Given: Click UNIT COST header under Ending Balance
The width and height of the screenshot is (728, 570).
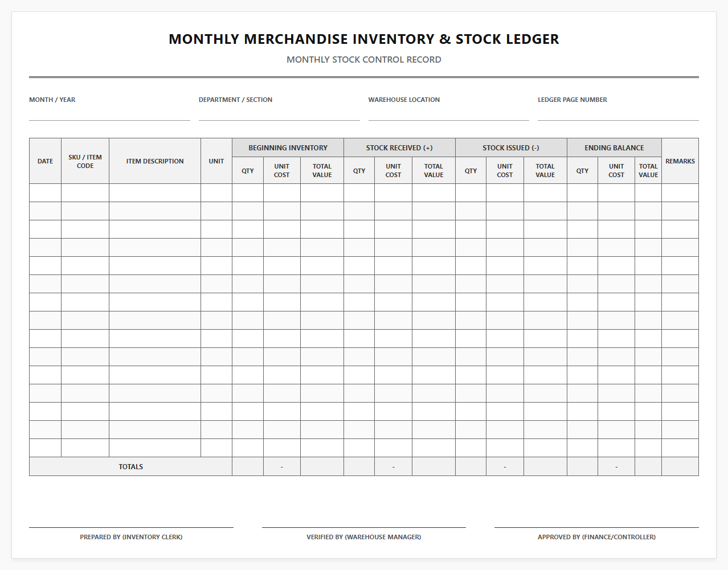Looking at the screenshot, I should [616, 170].
